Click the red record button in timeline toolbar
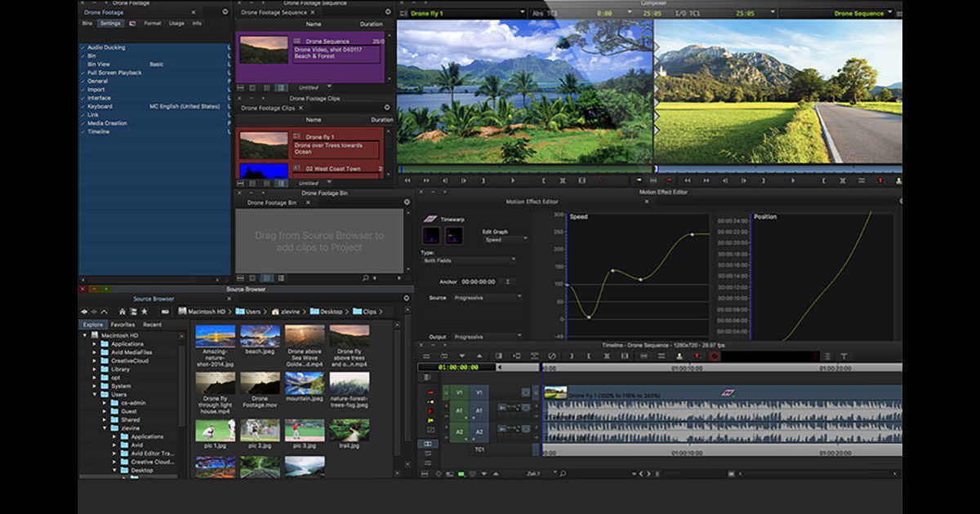 714,356
